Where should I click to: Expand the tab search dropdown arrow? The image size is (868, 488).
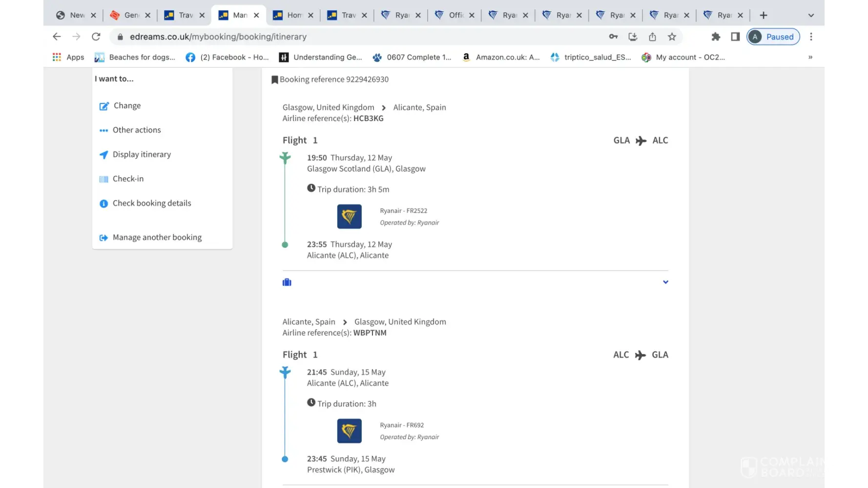[811, 15]
